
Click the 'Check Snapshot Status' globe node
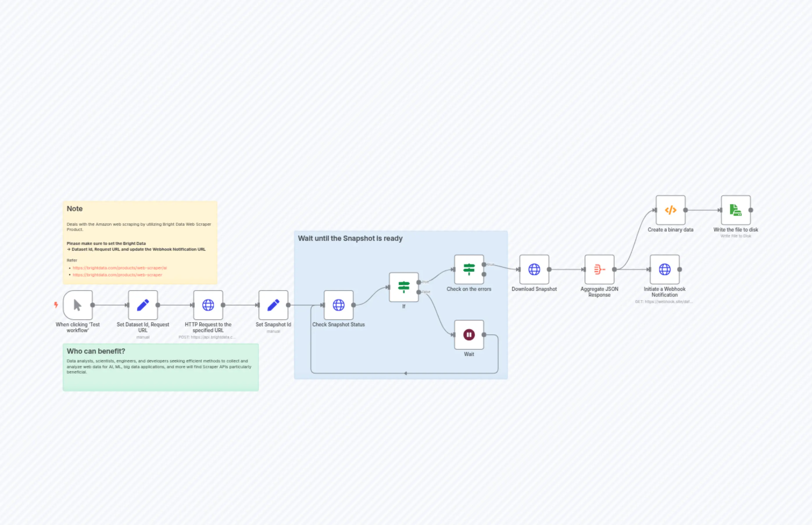click(338, 305)
